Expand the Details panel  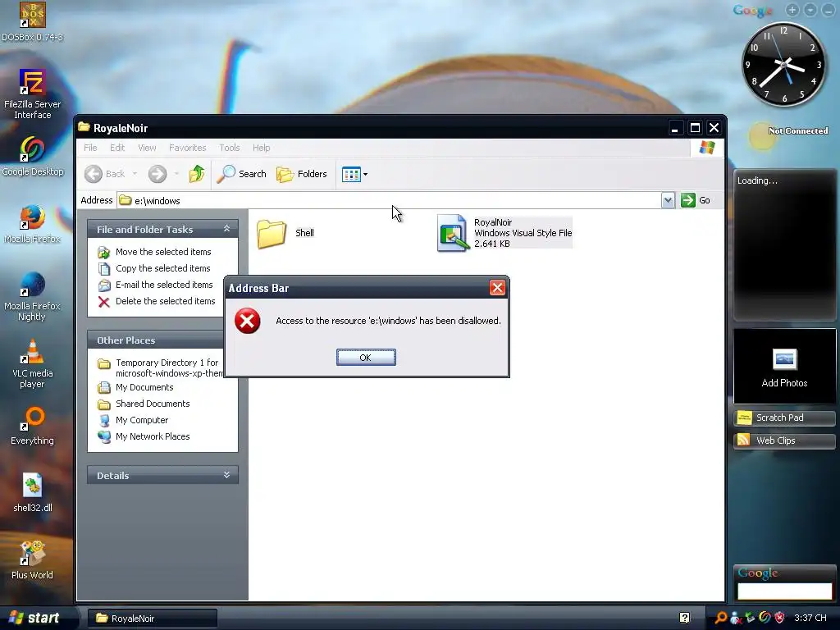click(x=226, y=475)
